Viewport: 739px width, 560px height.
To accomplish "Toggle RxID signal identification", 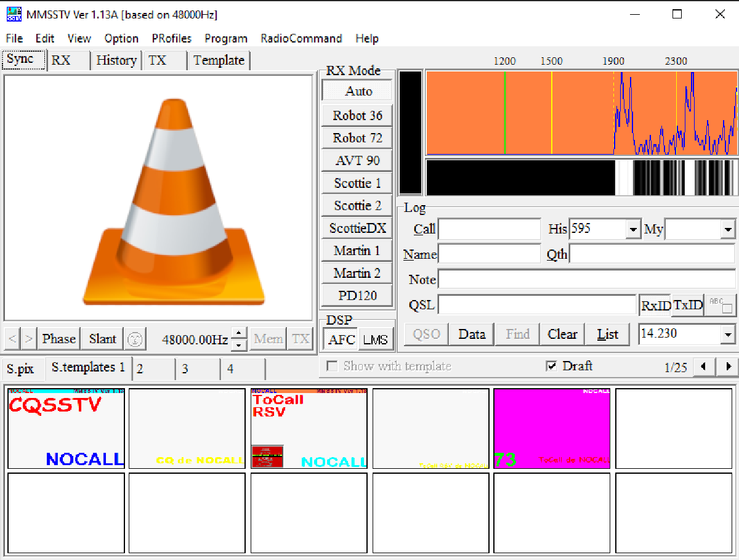I will (x=654, y=304).
